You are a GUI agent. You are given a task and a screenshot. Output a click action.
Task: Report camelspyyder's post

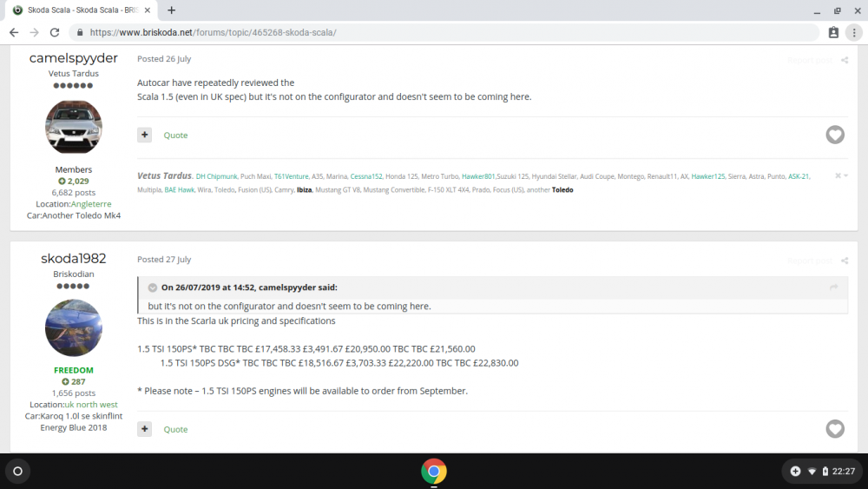(809, 60)
